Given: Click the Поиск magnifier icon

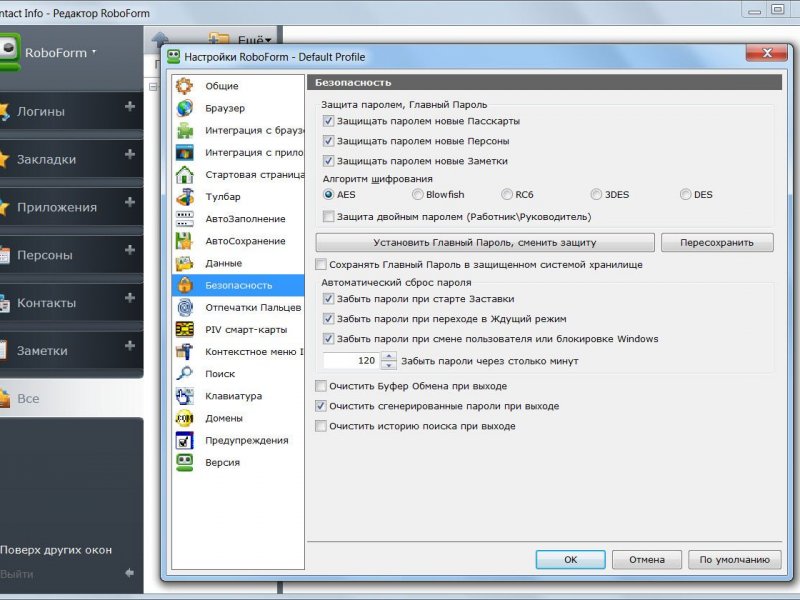Looking at the screenshot, I should pyautogui.click(x=184, y=374).
